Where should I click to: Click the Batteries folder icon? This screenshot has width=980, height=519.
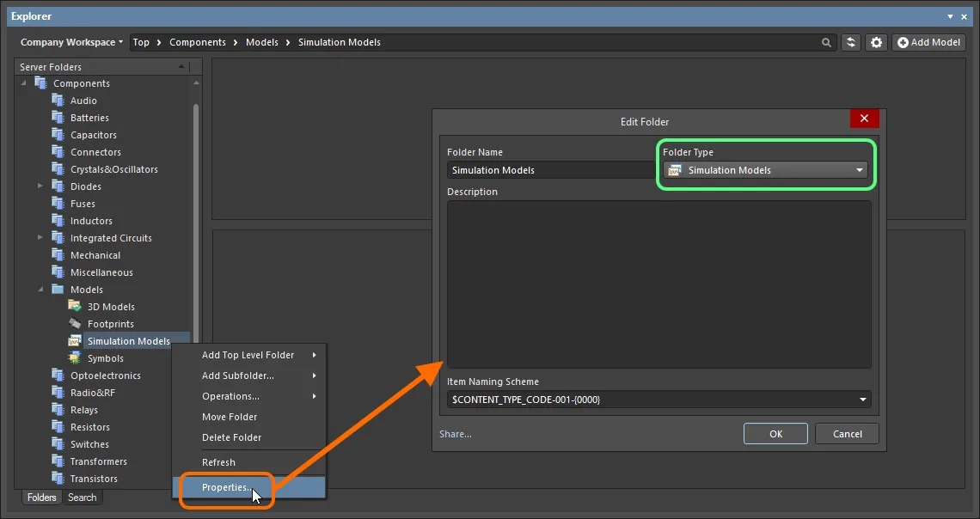(x=58, y=118)
